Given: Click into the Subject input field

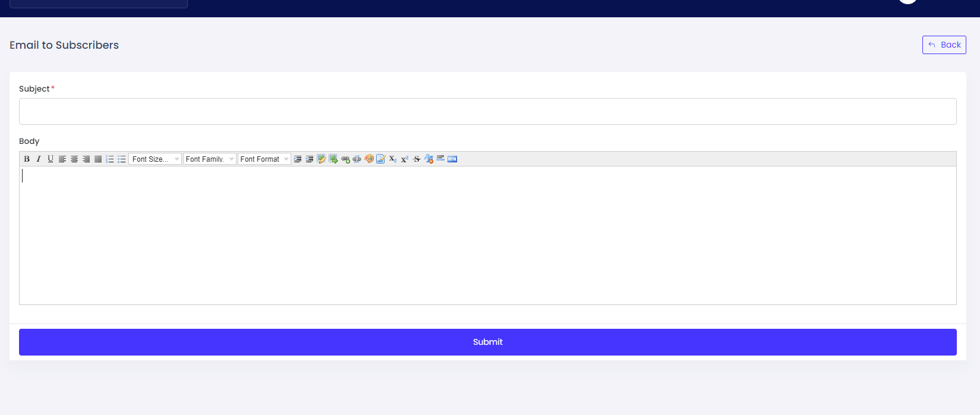Looking at the screenshot, I should coord(487,112).
